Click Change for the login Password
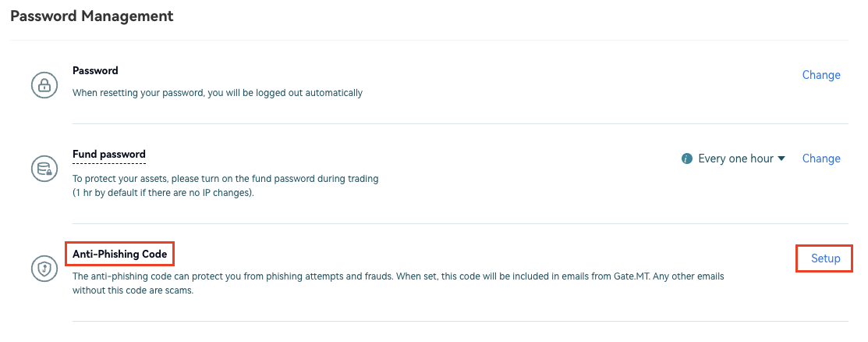 point(821,75)
